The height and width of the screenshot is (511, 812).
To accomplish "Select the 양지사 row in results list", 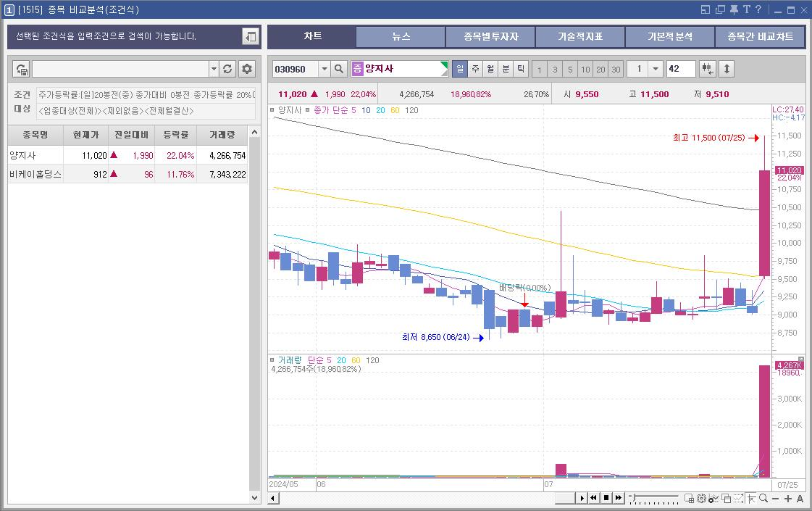I will [128, 155].
